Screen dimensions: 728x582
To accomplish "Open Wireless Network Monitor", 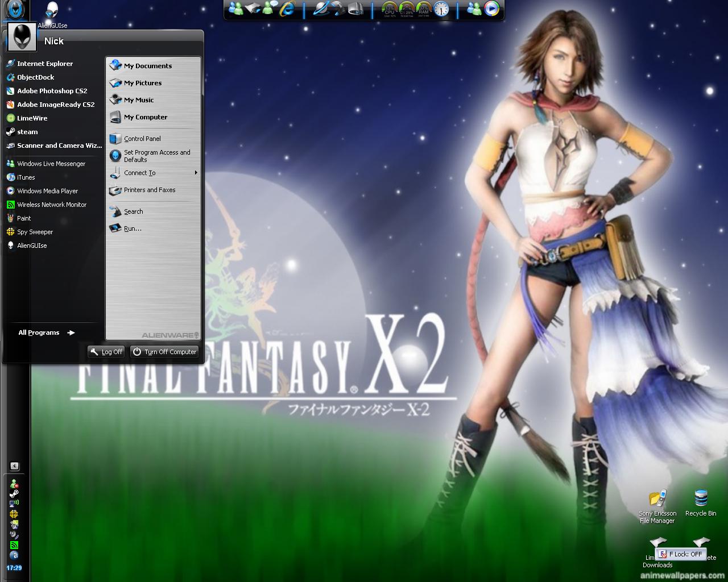I will click(x=53, y=205).
